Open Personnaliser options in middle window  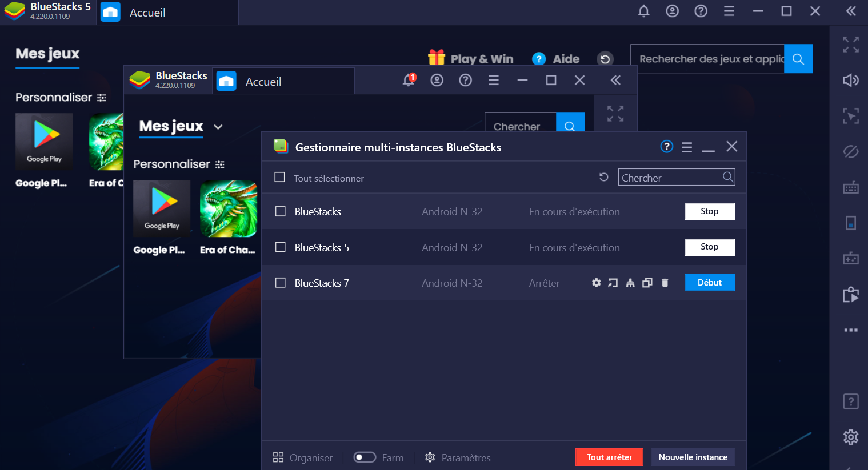179,164
